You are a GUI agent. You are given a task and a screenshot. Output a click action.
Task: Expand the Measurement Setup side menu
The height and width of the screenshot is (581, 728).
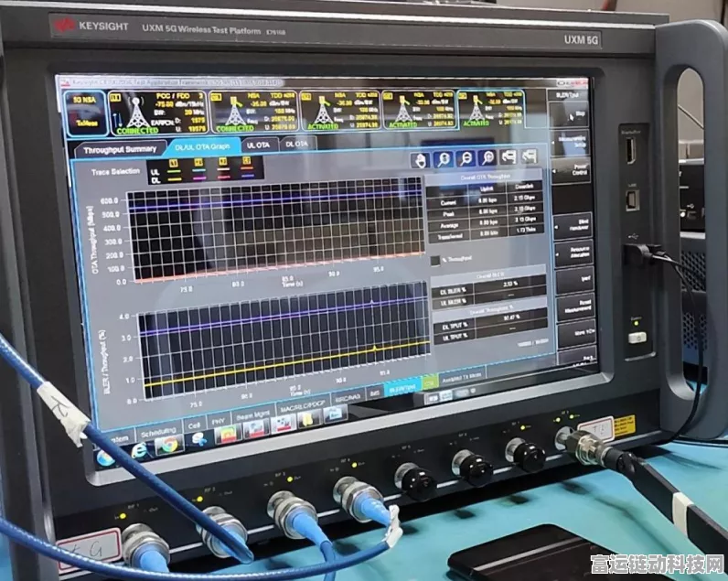point(571,142)
